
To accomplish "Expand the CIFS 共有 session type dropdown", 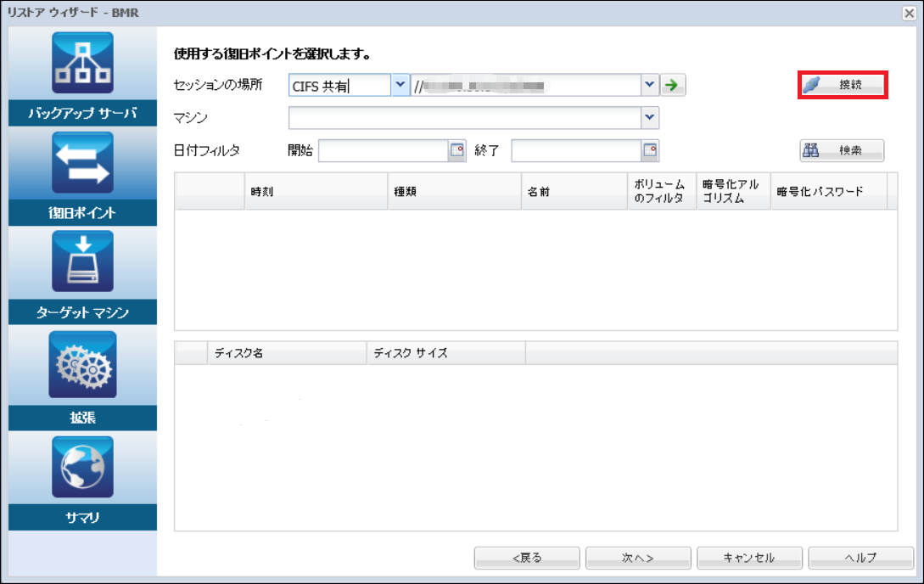I will tap(400, 85).
